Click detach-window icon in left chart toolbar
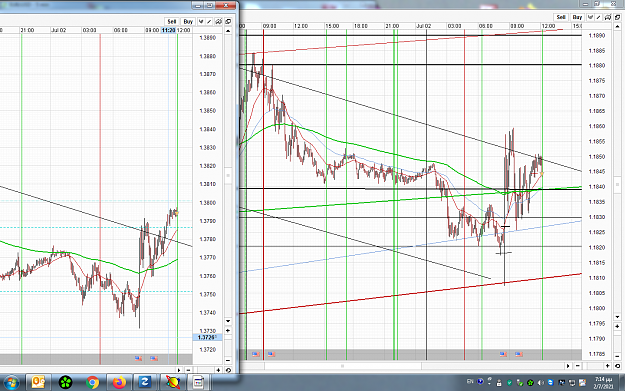 pos(228,22)
